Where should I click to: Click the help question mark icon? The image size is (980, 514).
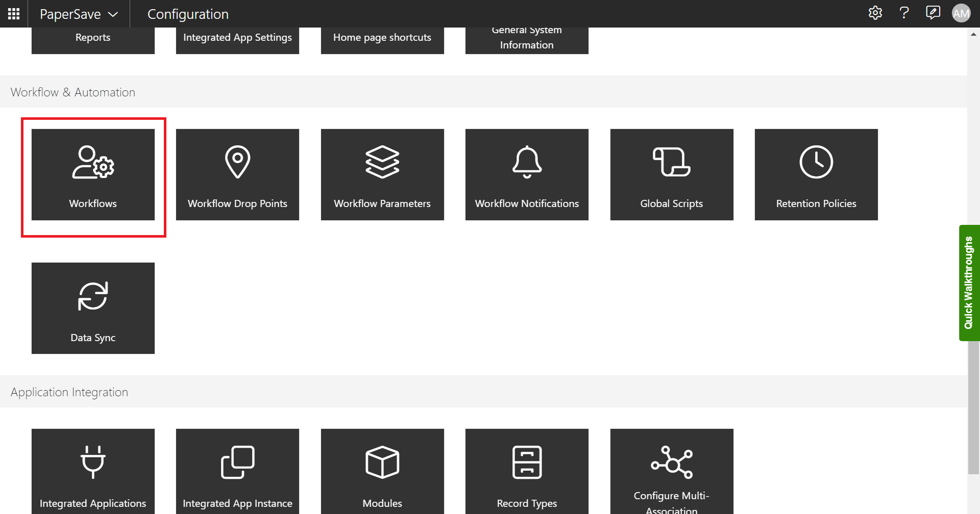click(904, 13)
